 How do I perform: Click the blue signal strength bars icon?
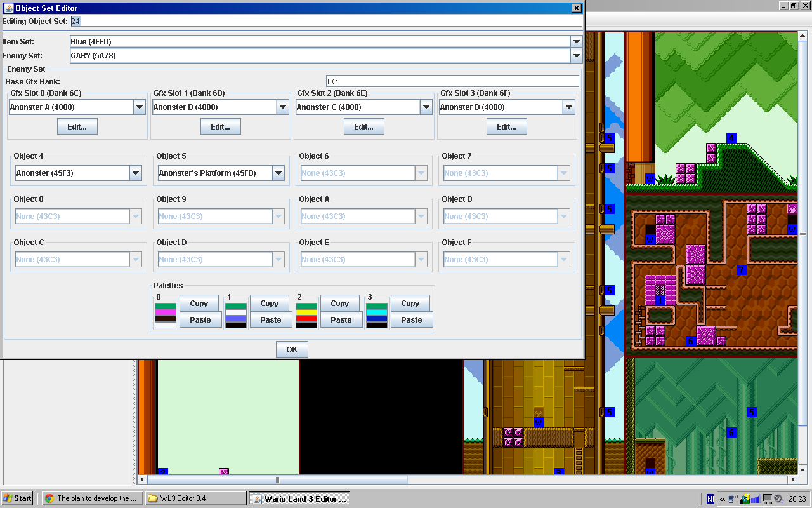[756, 499]
